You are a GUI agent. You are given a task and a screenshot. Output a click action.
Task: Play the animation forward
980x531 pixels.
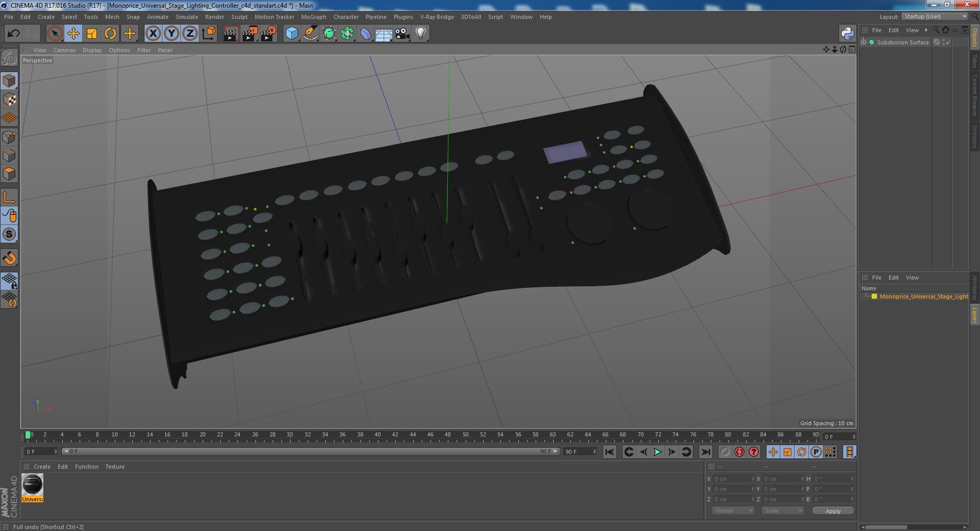[657, 452]
